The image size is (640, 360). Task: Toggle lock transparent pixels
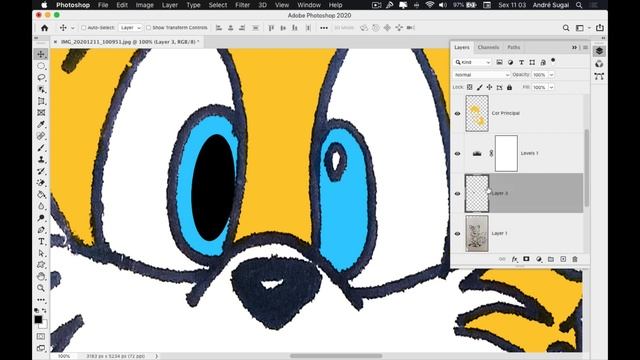point(469,87)
